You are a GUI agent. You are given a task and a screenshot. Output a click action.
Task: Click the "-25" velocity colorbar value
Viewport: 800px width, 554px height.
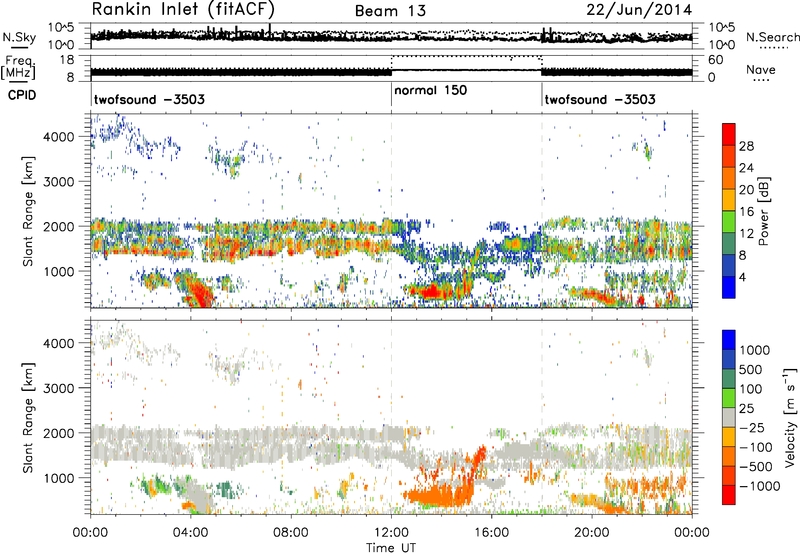pos(753,428)
